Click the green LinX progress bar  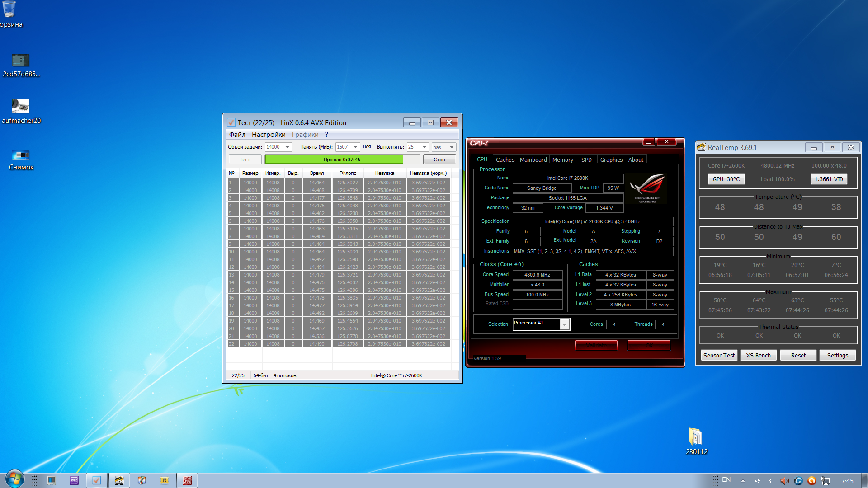coord(335,160)
